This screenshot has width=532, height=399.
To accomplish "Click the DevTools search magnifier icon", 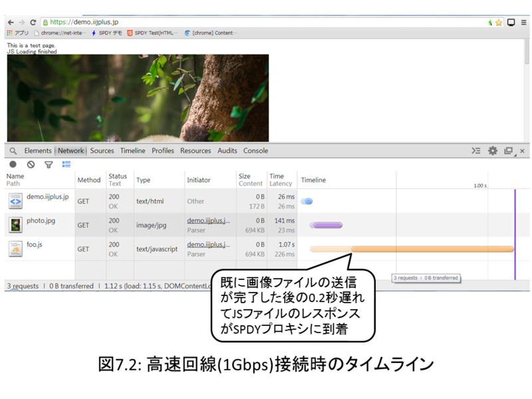I will pos(13,151).
